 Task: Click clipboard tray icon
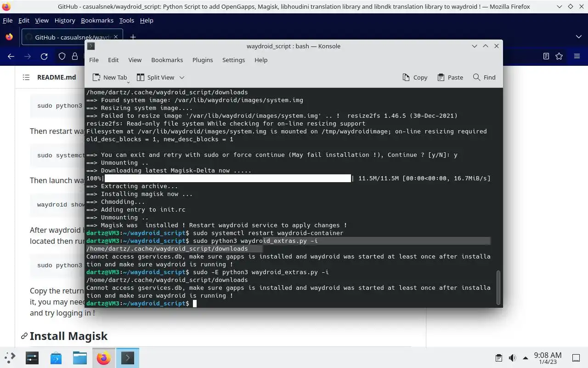point(499,357)
